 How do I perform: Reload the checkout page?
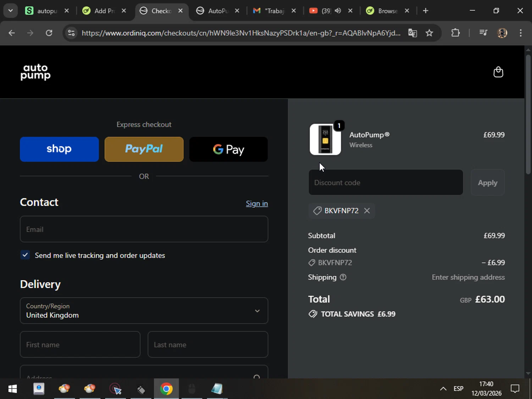pyautogui.click(x=49, y=33)
